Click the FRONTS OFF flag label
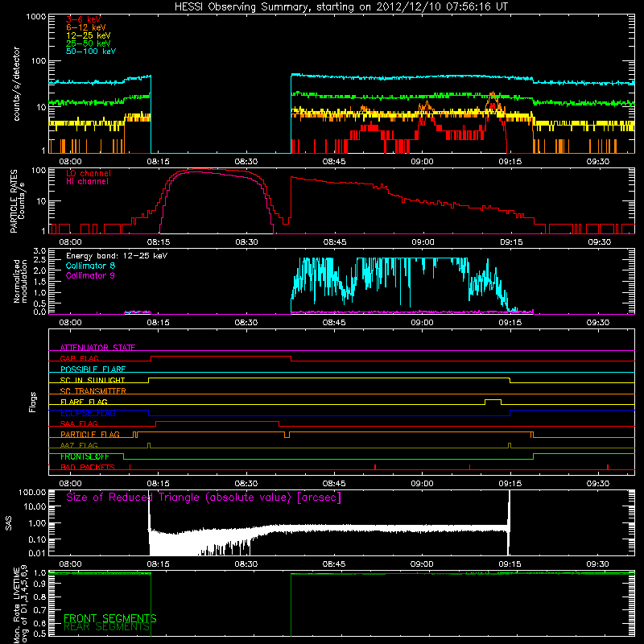 (85, 456)
